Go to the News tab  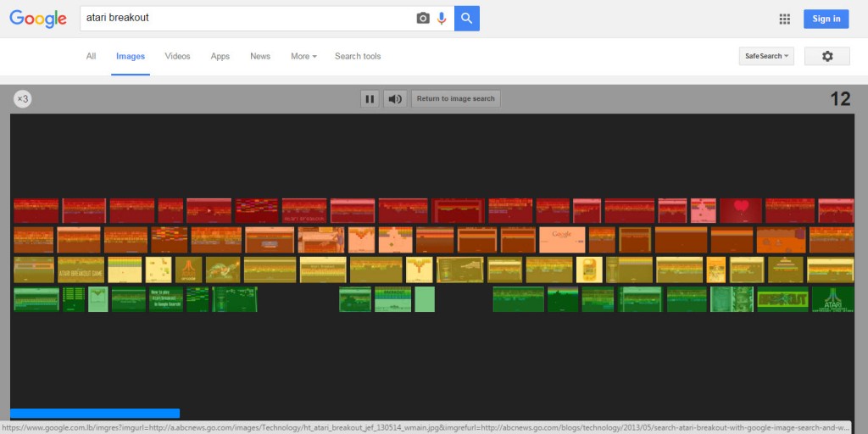click(x=260, y=56)
